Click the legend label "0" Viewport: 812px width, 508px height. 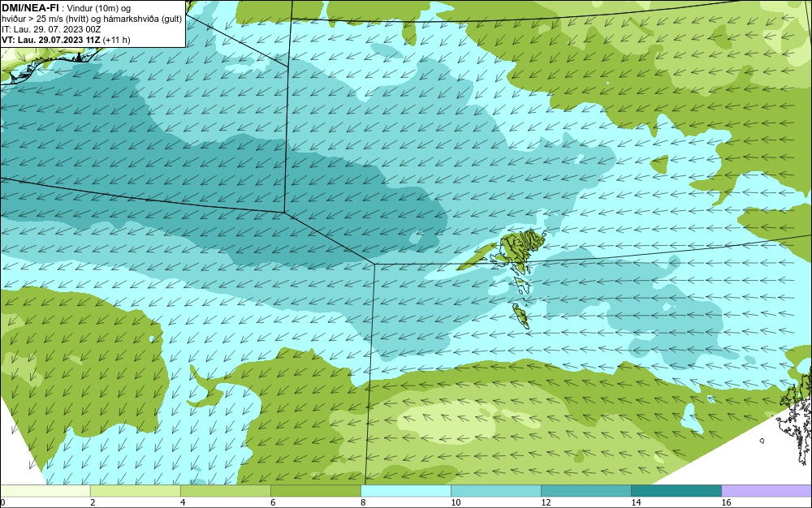(x=2, y=502)
